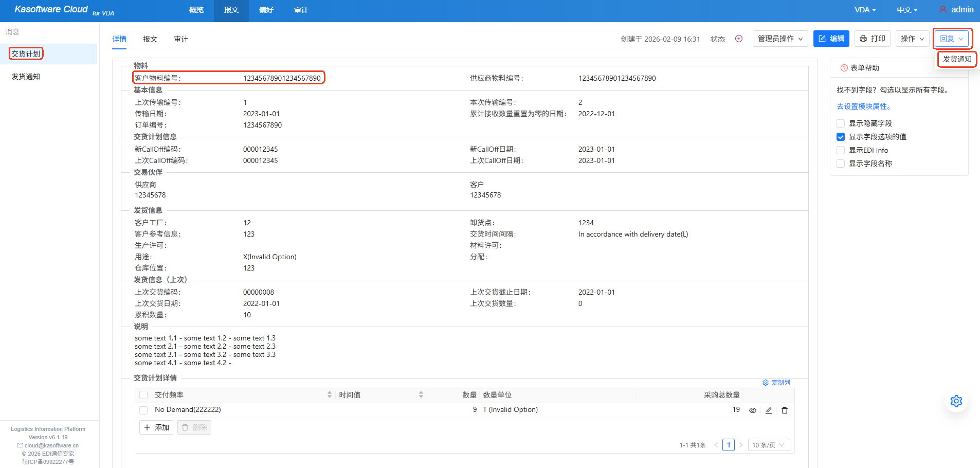Sort by the 时间值 column sort arrows
The width and height of the screenshot is (980, 468).
click(x=421, y=395)
